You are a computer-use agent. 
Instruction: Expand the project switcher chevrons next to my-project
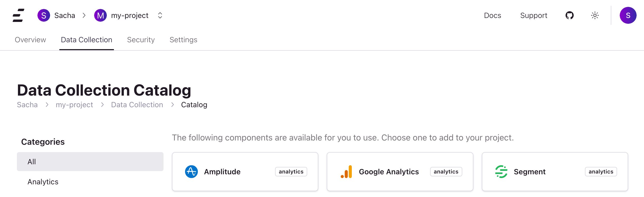pos(160,15)
